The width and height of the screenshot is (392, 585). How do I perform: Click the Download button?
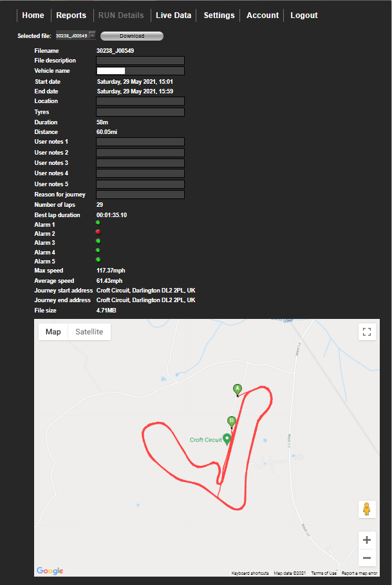tap(131, 36)
